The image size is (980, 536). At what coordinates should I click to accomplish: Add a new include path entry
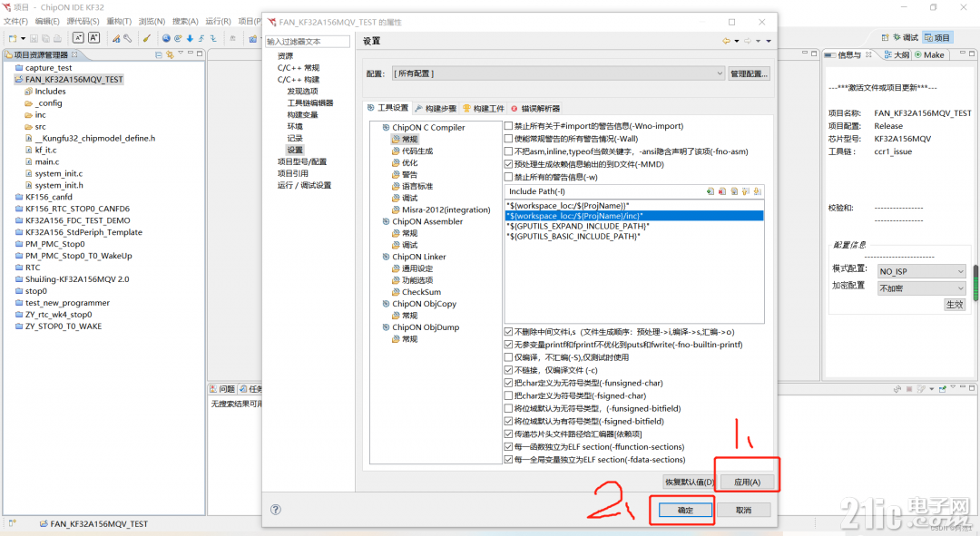coord(710,191)
